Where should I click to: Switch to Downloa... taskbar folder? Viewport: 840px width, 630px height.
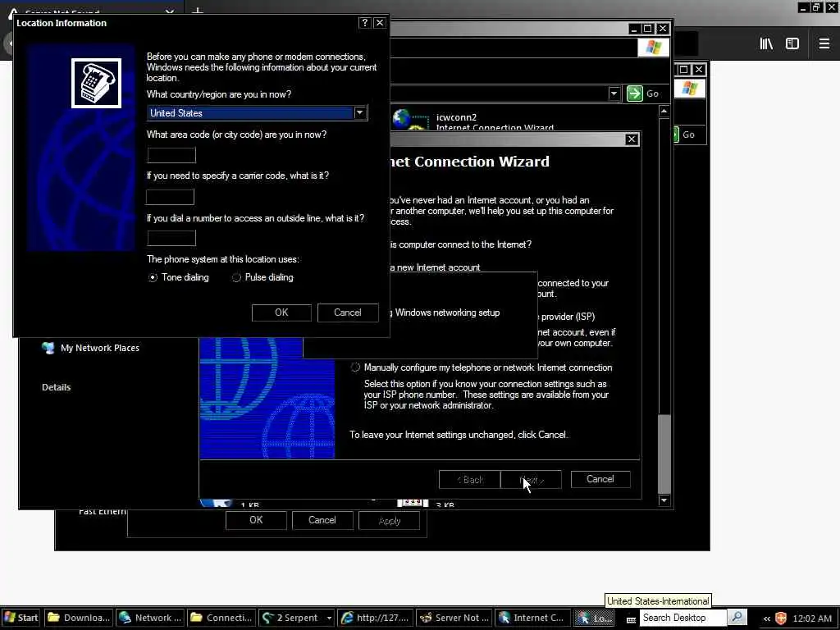80,618
